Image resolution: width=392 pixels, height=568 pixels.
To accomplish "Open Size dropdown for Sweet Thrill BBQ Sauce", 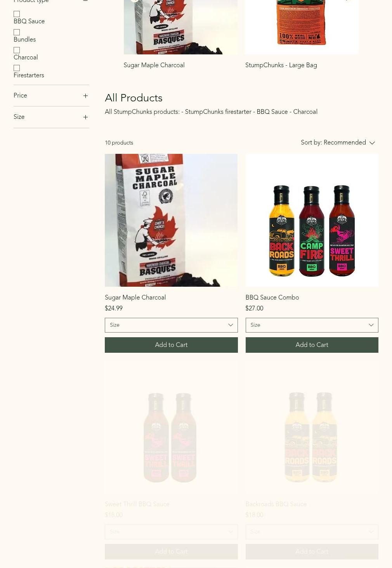I will click(171, 532).
